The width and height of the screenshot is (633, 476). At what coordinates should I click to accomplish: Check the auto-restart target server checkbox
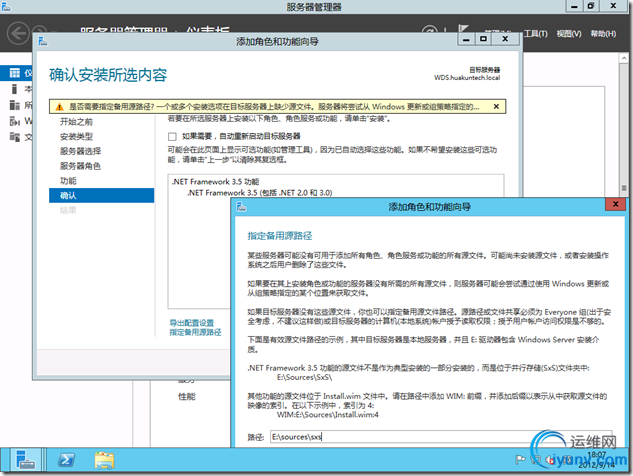click(x=172, y=136)
